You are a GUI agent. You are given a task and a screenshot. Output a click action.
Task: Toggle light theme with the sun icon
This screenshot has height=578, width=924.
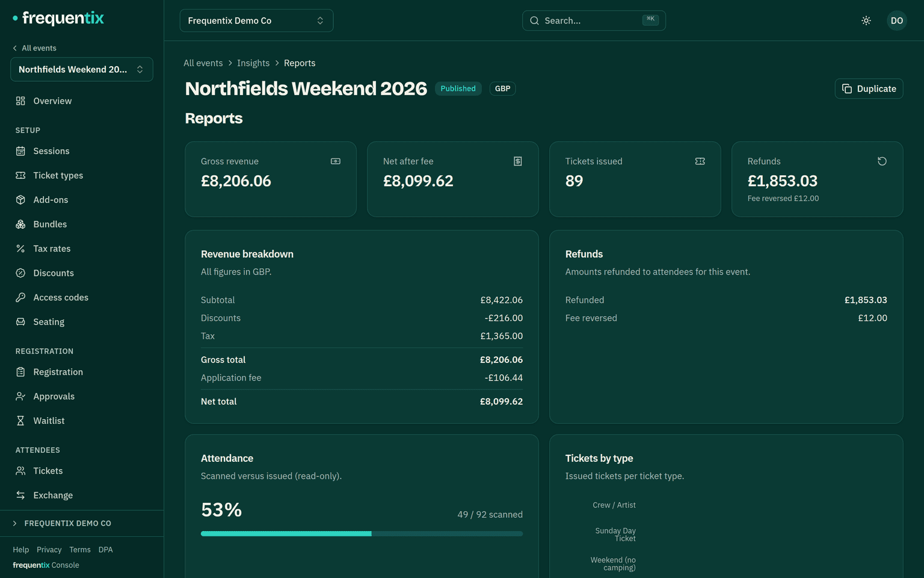pyautogui.click(x=866, y=20)
